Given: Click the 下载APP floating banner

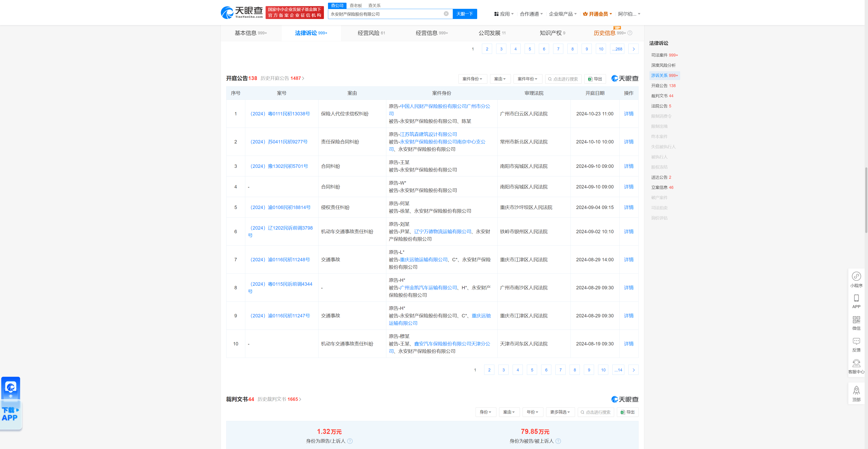Looking at the screenshot, I should pos(11,404).
